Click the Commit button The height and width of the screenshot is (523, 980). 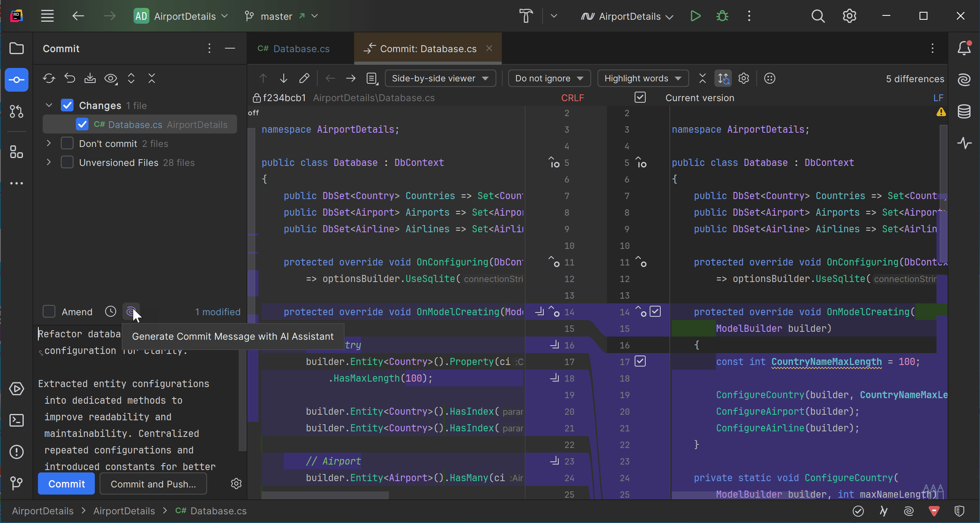(x=66, y=484)
